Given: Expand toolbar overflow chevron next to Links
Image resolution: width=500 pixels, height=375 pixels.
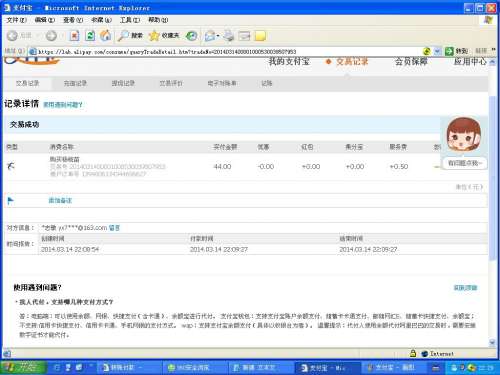Looking at the screenshot, I should coord(494,50).
